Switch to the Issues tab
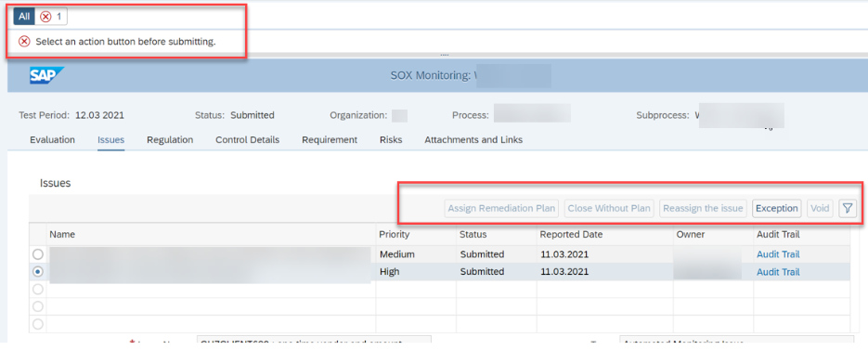This screenshot has width=868, height=350. point(110,139)
